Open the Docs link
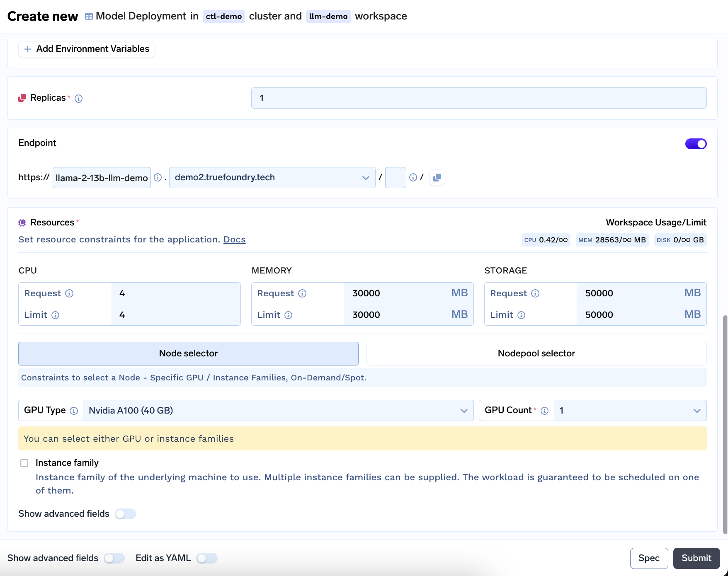 [x=235, y=240]
